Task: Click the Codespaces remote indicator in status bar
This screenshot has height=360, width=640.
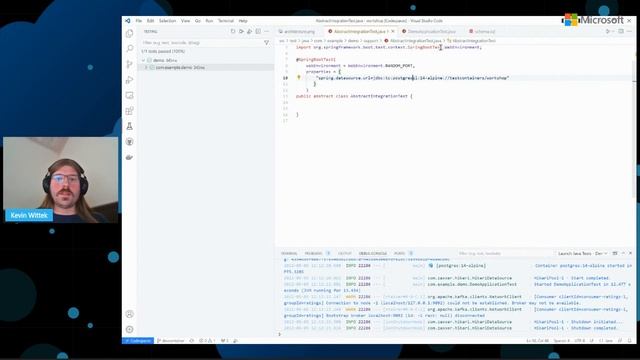Action: [x=138, y=340]
